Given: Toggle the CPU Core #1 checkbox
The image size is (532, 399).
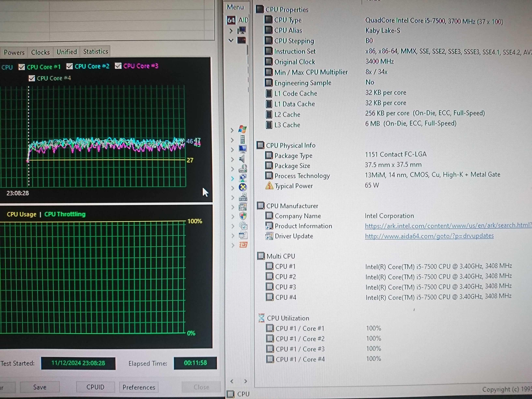Looking at the screenshot, I should 22,67.
